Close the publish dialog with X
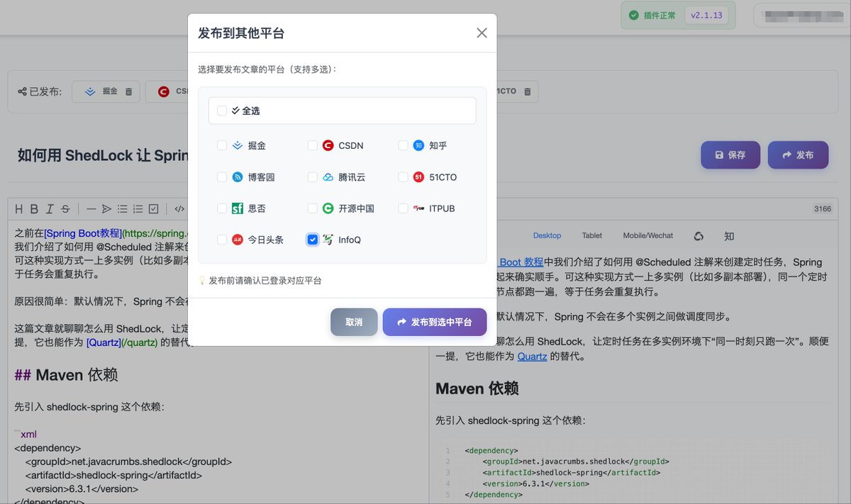 482,33
